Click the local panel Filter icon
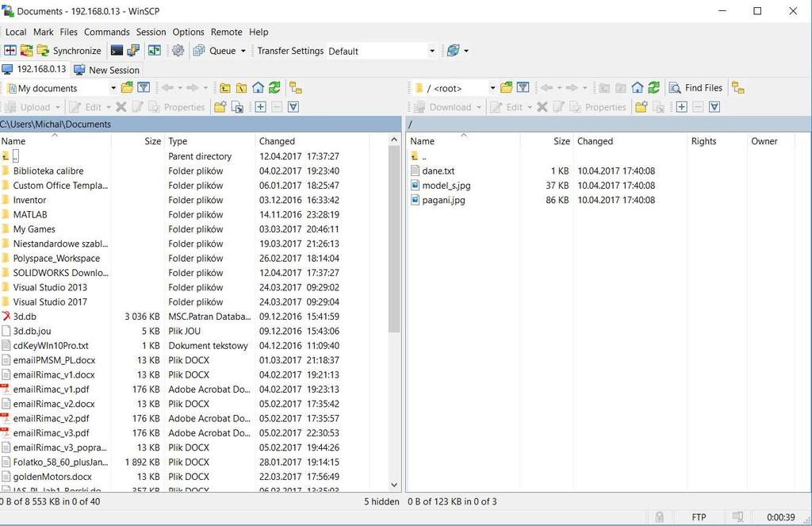Screen dimensions: 812x526 coord(144,87)
